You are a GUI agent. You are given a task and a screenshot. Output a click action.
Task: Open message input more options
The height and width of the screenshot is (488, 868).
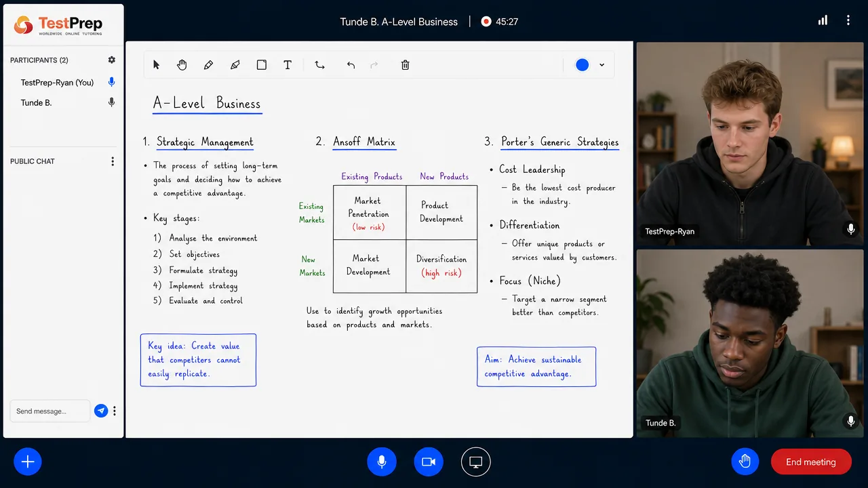115,411
